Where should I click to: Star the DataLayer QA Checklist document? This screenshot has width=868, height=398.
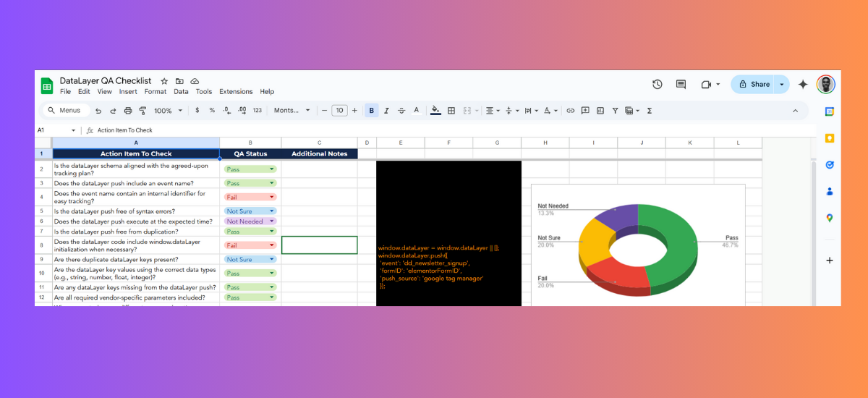coord(164,82)
